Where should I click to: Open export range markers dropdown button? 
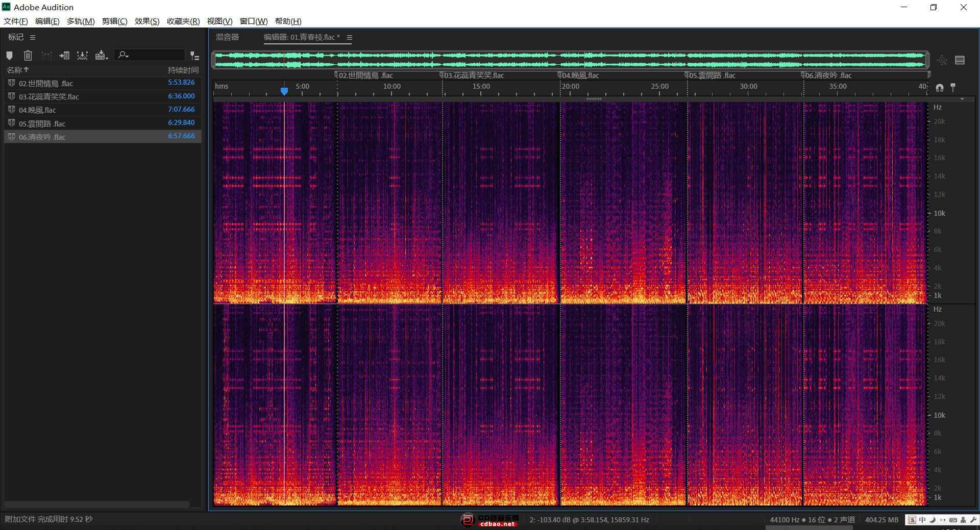(102, 56)
